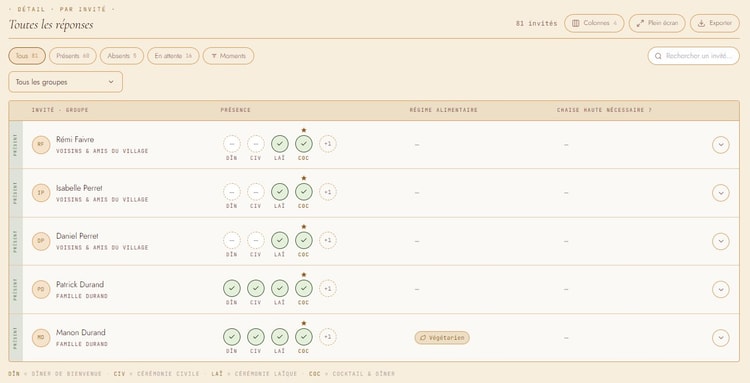Click the IP avatar of Isabelle Perret
This screenshot has width=750, height=383.
(x=41, y=193)
